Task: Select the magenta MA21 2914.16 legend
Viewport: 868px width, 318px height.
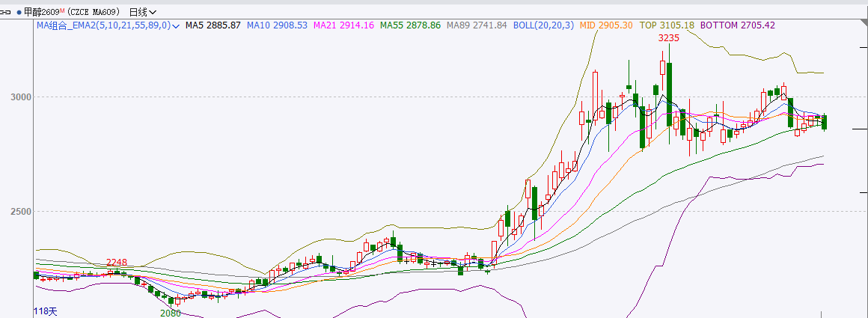Action: pos(343,25)
